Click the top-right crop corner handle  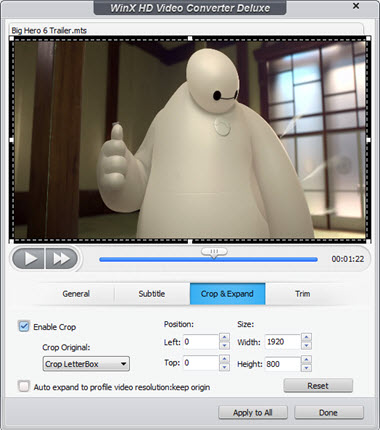coord(369,39)
